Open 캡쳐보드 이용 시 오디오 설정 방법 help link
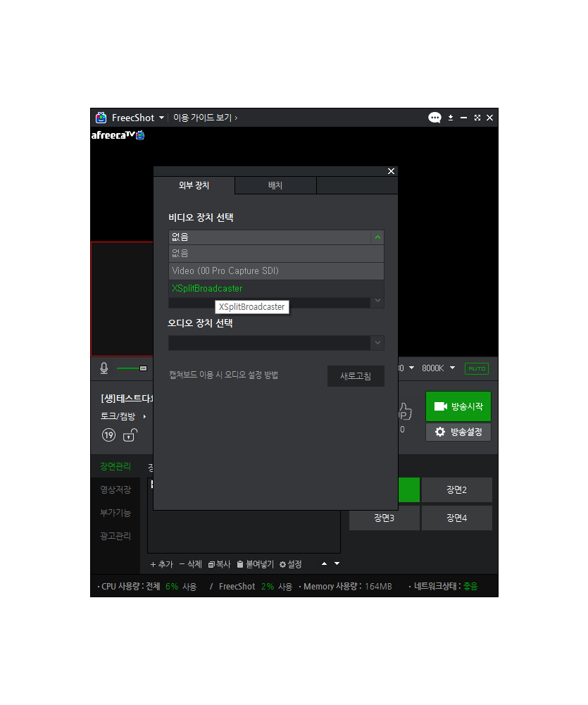This screenshot has height=705, width=588. 223,375
